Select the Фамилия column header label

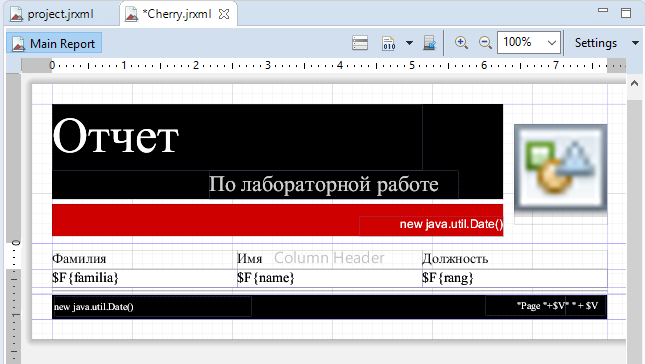click(x=144, y=259)
